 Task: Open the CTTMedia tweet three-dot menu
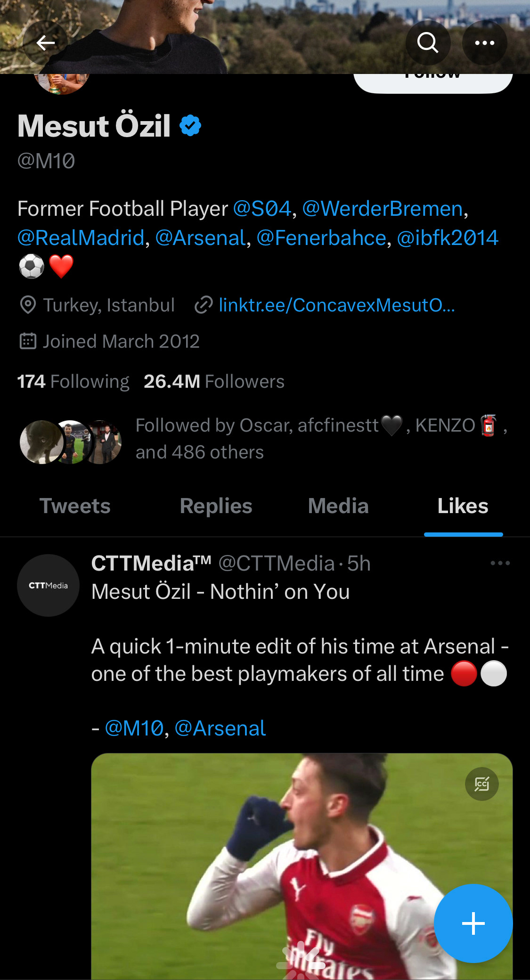(500, 563)
